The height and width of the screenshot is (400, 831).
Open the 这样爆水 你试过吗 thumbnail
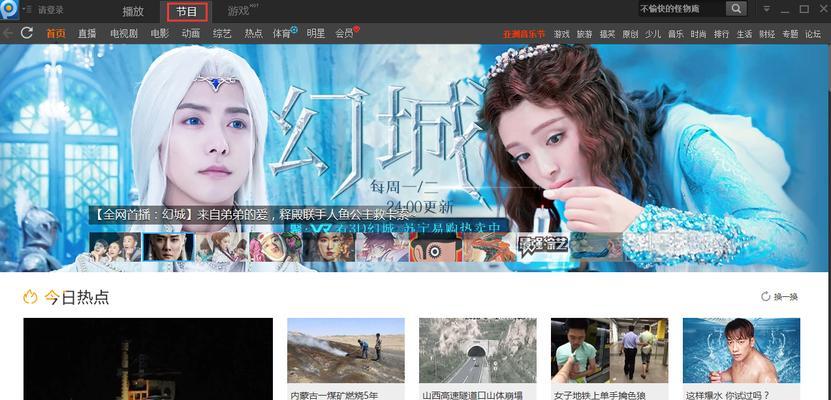(x=741, y=350)
